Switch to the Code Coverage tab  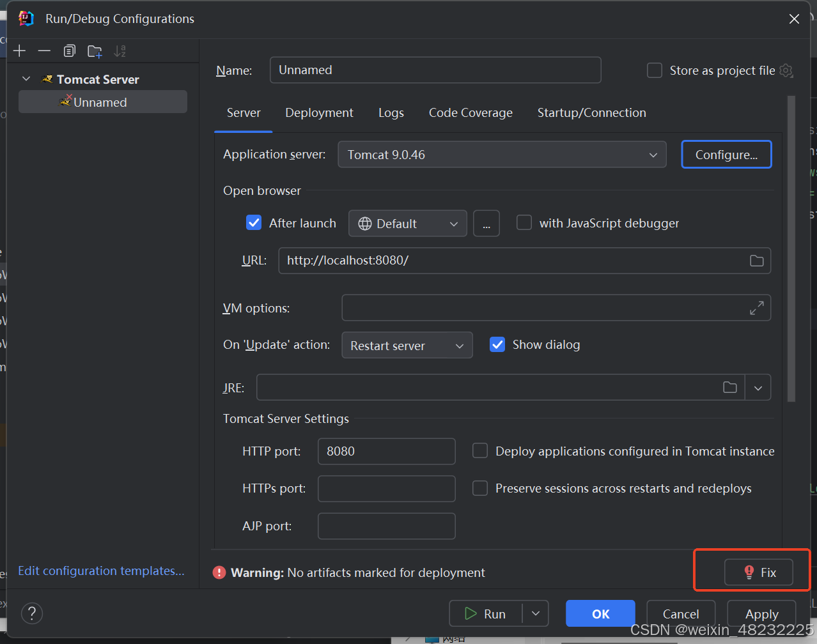[x=471, y=113]
